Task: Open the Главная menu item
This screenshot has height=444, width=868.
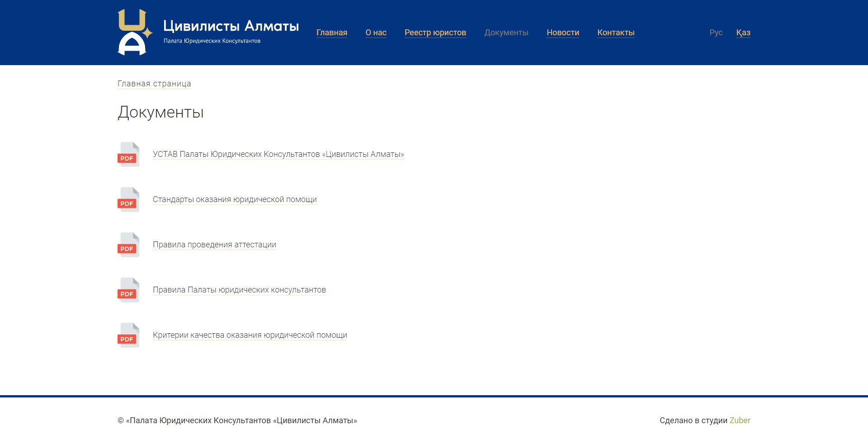Action: coord(331,33)
